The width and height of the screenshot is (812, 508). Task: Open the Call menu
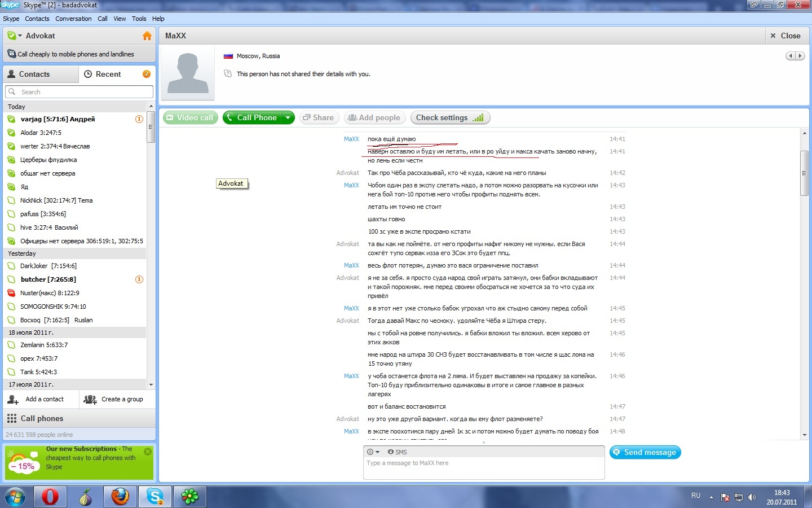pos(103,19)
